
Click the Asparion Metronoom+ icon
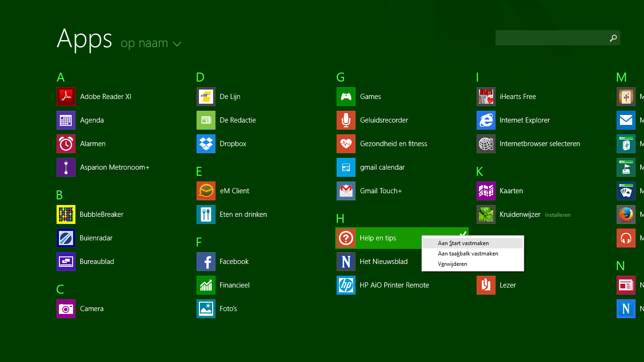point(66,167)
